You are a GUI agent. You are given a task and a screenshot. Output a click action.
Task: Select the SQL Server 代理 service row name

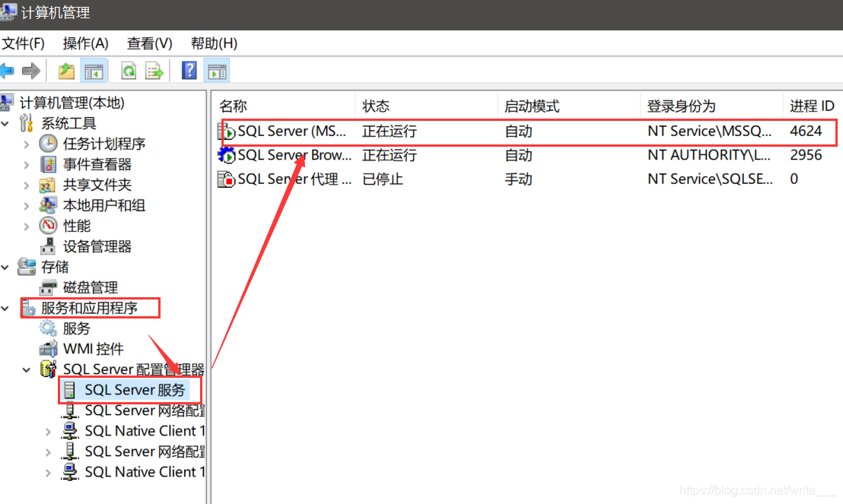coord(294,179)
